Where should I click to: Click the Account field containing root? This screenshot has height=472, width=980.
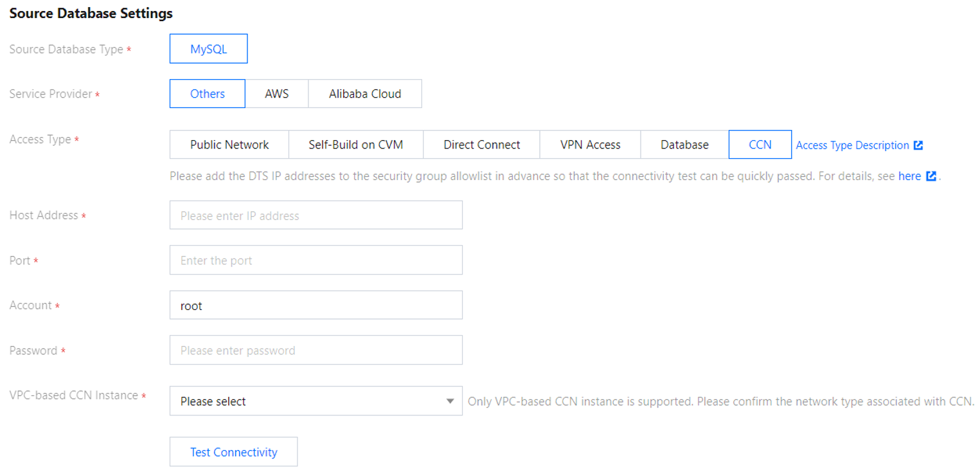[x=316, y=305]
